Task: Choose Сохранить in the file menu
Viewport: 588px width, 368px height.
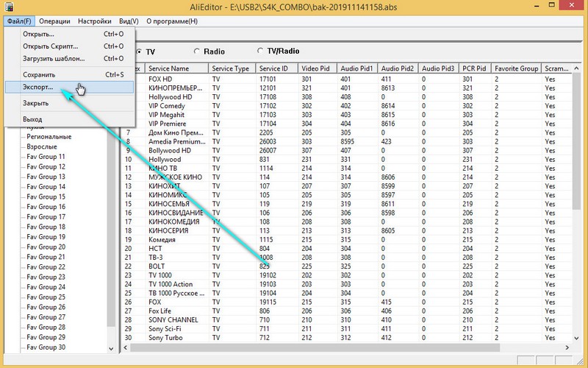Action: pos(69,74)
